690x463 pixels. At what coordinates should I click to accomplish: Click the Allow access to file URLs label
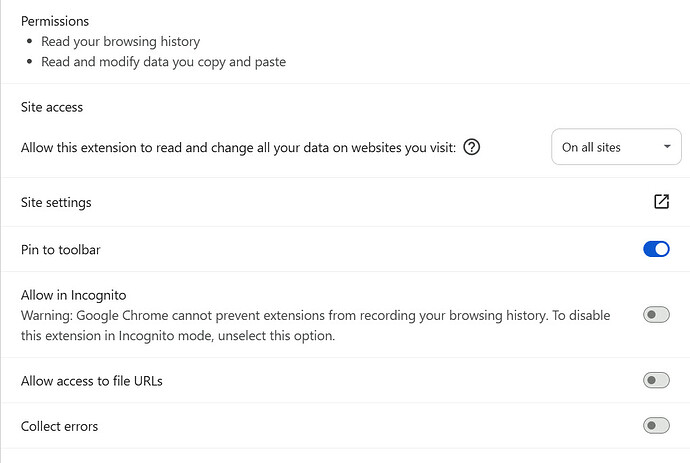point(92,381)
